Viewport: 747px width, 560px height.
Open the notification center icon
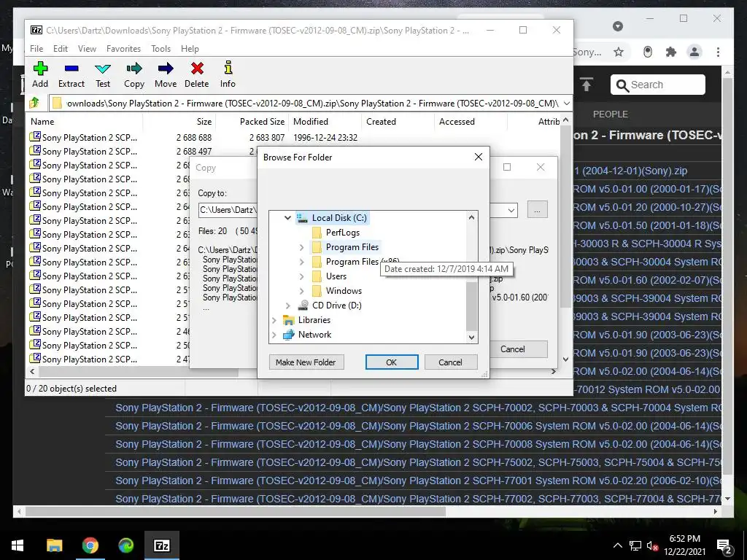(724, 545)
